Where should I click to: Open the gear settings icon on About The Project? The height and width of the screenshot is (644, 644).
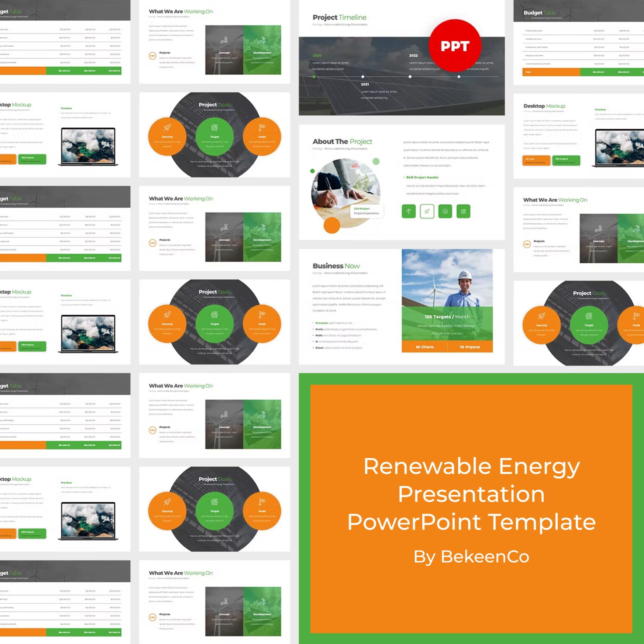point(446,212)
